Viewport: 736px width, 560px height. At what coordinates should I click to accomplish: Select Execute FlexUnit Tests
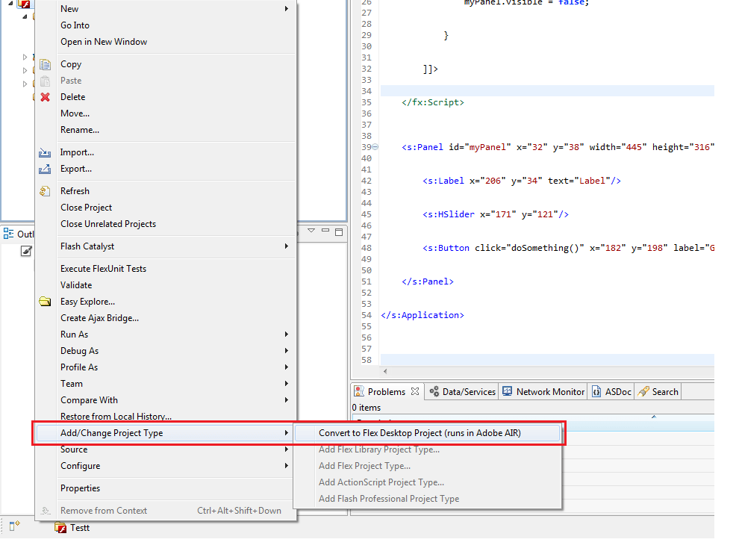pos(104,268)
